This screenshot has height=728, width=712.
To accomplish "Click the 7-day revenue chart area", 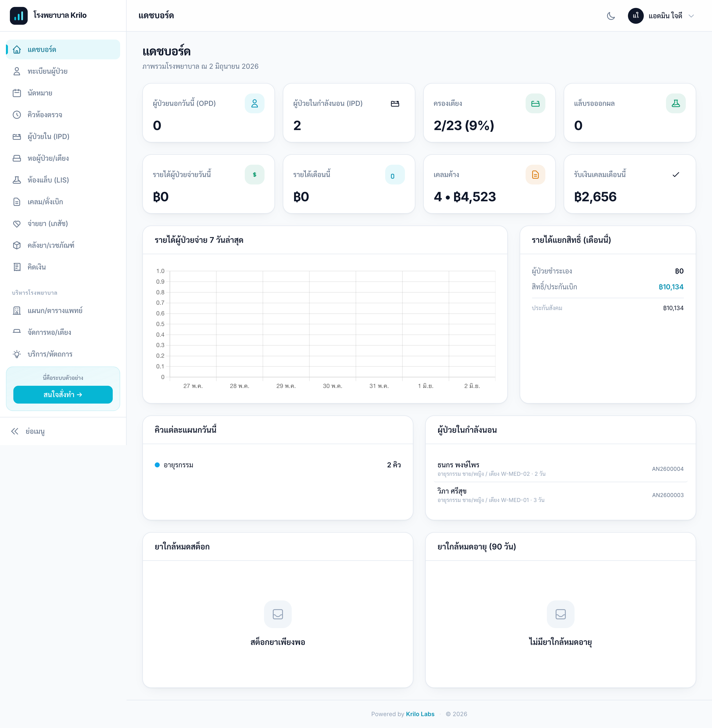I will click(325, 328).
